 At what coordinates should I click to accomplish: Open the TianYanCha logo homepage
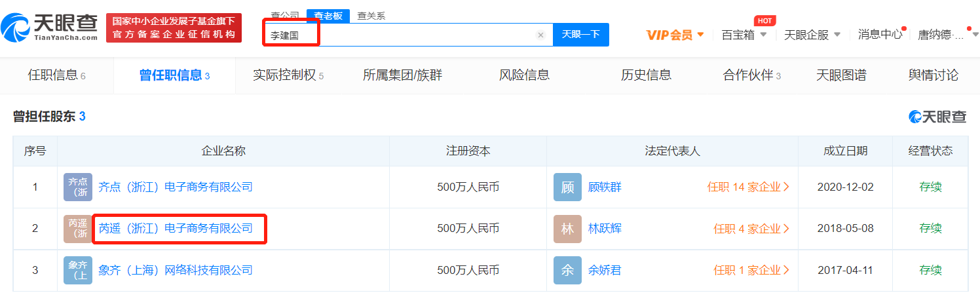[x=49, y=28]
